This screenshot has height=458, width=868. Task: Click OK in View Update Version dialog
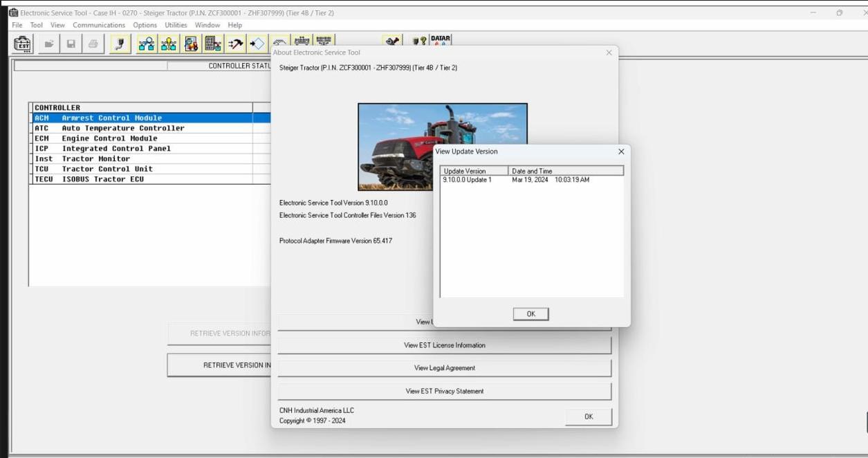pos(531,314)
